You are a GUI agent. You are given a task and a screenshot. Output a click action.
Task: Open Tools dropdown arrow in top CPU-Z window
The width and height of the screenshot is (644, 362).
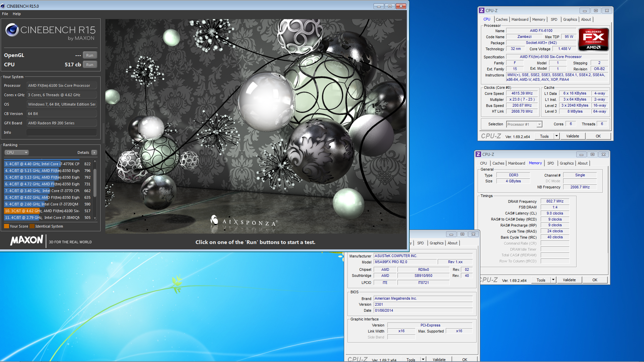tap(556, 136)
